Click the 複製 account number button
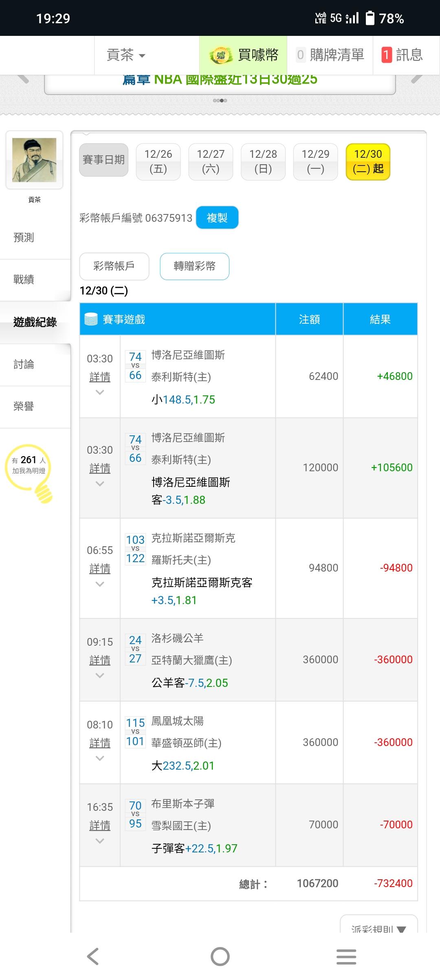Viewport: 440px width, 980px height. [217, 218]
